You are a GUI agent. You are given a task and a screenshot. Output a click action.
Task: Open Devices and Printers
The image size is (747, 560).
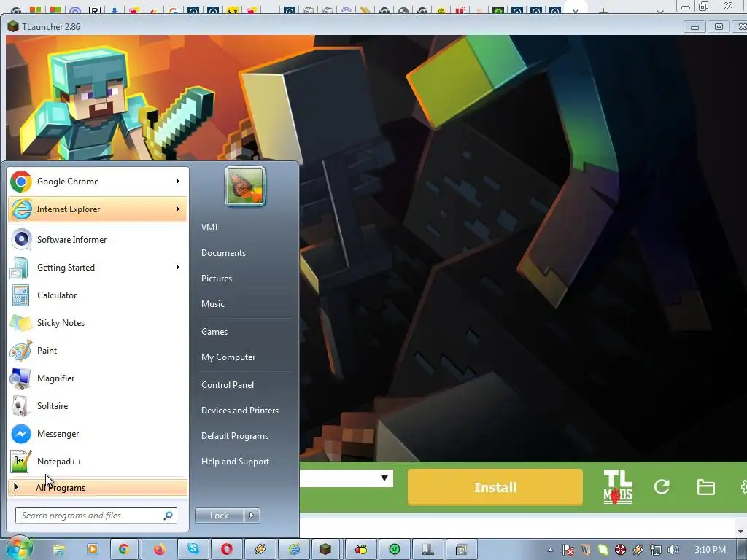(x=239, y=411)
